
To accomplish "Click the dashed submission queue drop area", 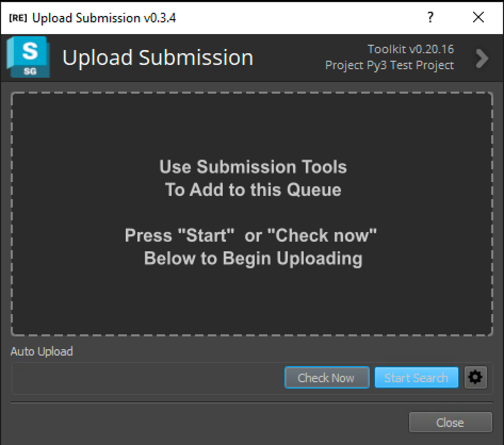I will (x=251, y=214).
